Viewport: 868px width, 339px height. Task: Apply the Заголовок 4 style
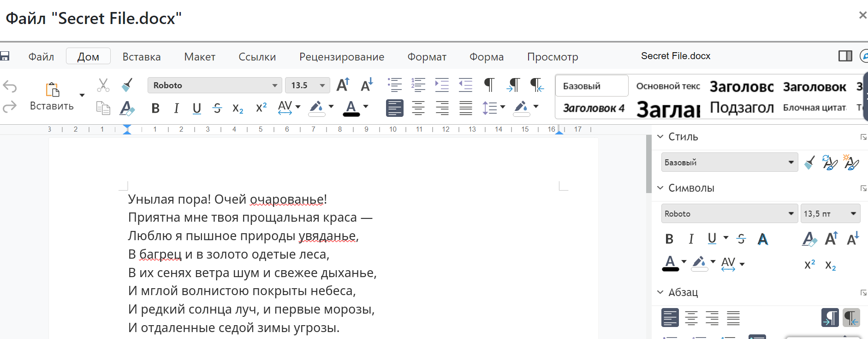[593, 109]
